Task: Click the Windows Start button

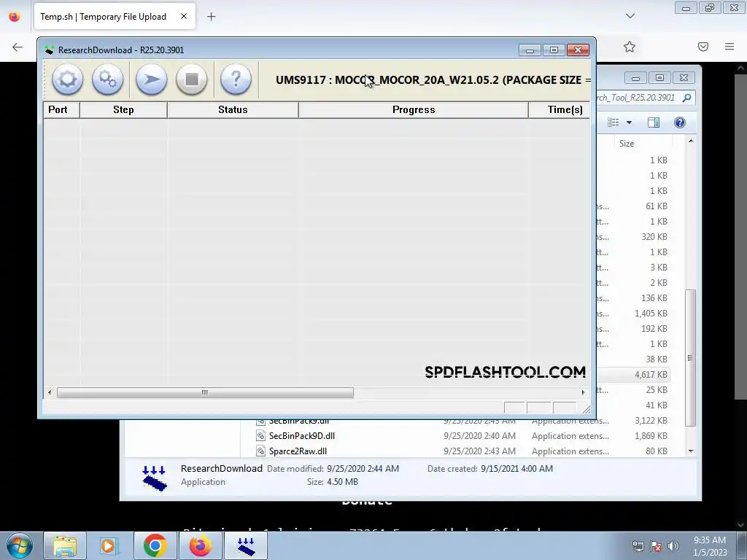Action: point(19,545)
